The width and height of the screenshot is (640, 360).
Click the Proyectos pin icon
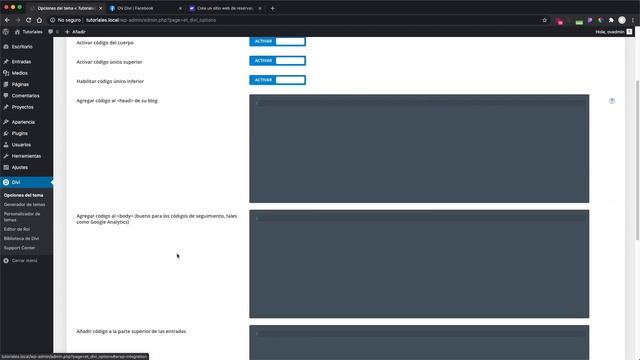point(6,107)
